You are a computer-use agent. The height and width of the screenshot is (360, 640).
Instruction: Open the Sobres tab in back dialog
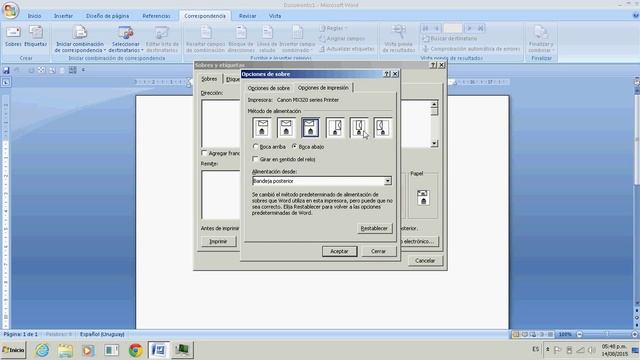(209, 79)
